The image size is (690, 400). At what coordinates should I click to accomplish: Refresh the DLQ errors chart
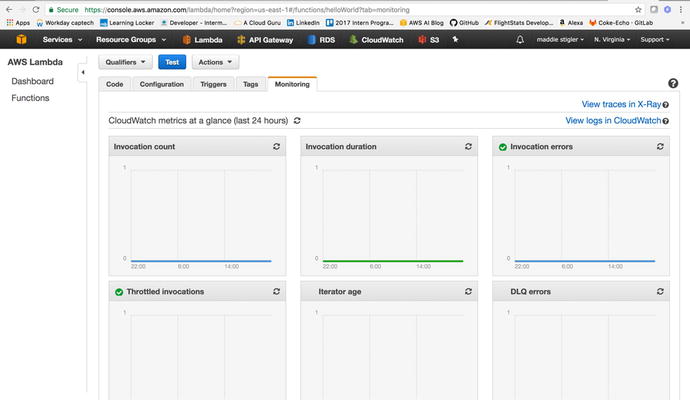click(660, 292)
